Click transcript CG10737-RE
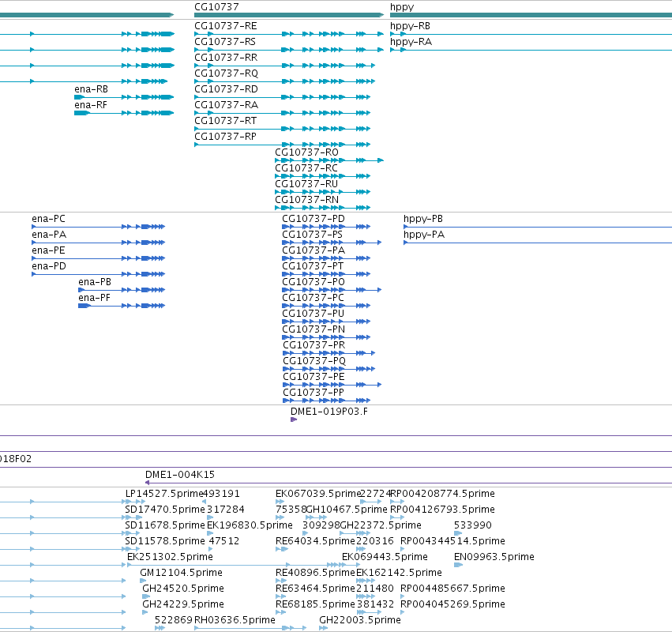Image resolution: width=672 pixels, height=632 pixels. pos(225,26)
